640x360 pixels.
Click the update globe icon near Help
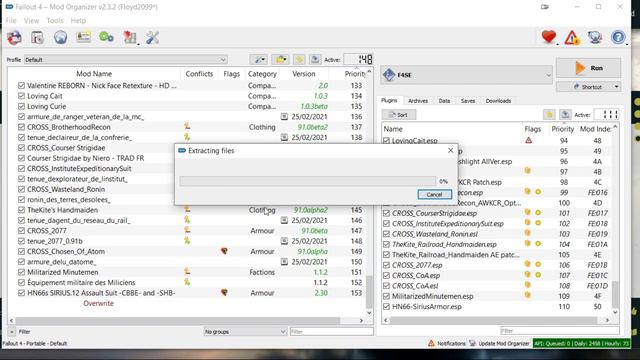tap(595, 38)
